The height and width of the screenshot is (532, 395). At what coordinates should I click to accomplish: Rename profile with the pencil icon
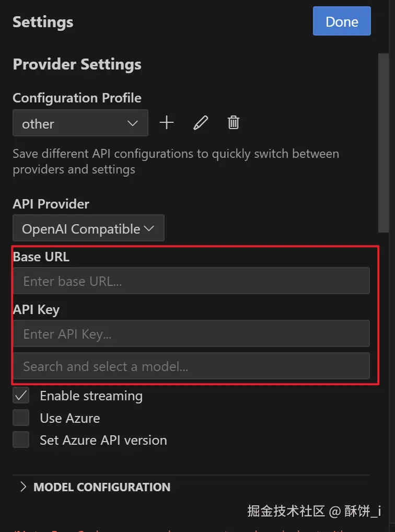201,123
